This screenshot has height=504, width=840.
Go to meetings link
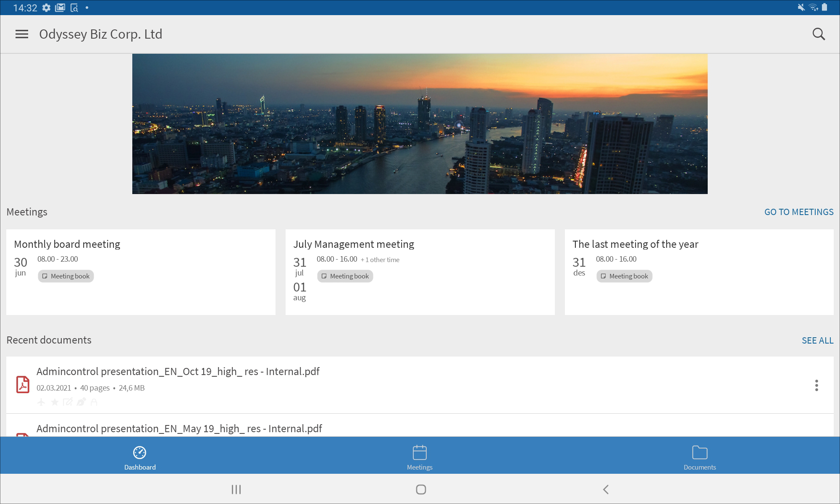799,212
